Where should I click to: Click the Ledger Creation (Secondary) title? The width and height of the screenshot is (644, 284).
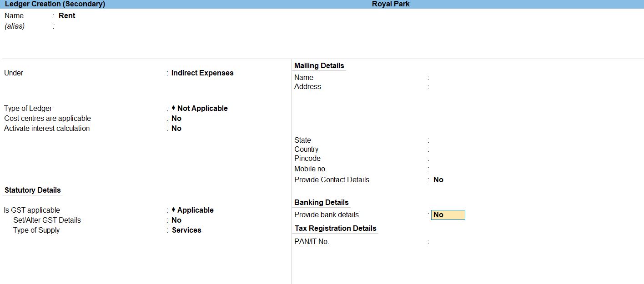coord(55,4)
